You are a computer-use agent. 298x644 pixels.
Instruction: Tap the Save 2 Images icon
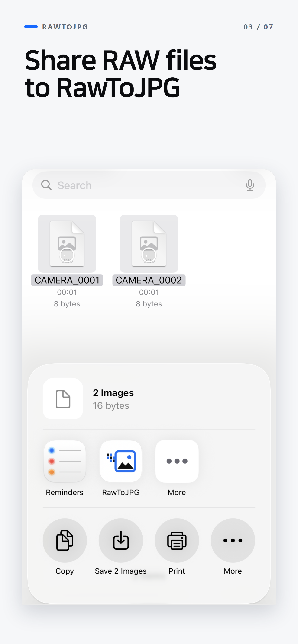(121, 540)
